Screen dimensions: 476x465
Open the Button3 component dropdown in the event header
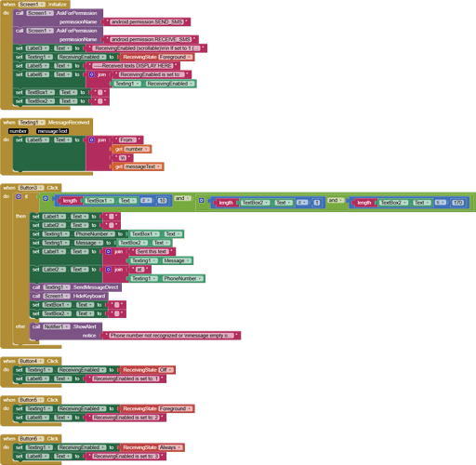point(31,188)
